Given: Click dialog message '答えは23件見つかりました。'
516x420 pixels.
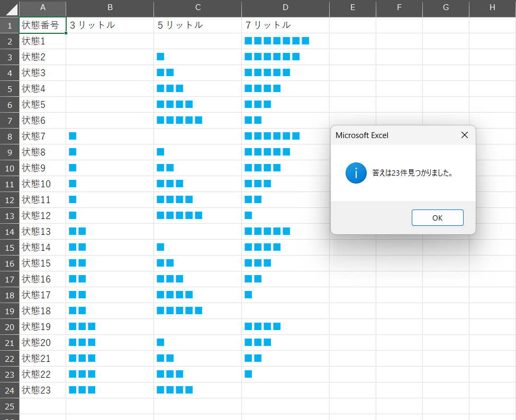Looking at the screenshot, I should 412,173.
